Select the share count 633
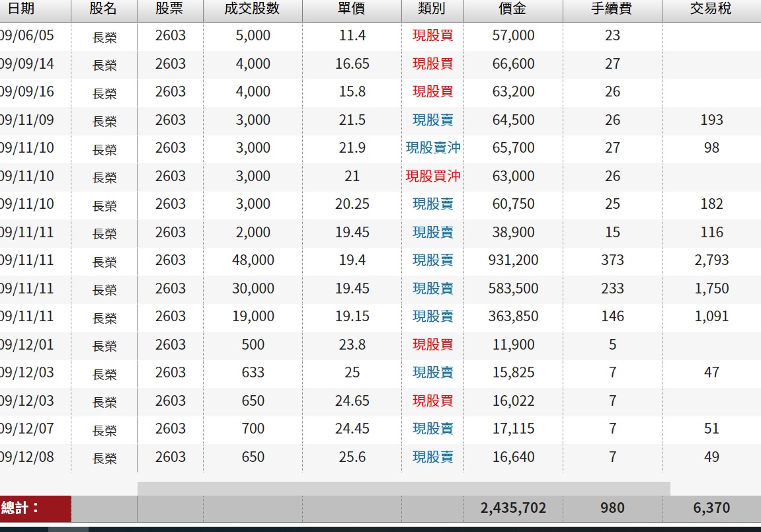This screenshot has width=761, height=532. tap(253, 373)
